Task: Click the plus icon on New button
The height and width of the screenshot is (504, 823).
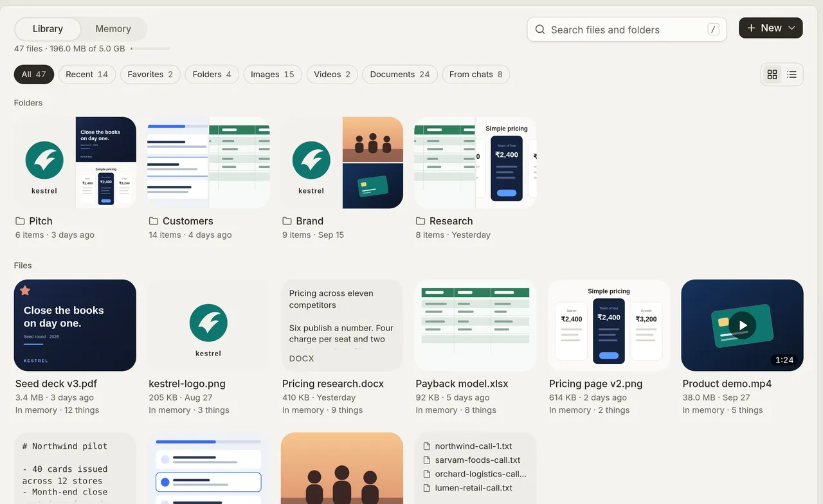Action: point(751,28)
